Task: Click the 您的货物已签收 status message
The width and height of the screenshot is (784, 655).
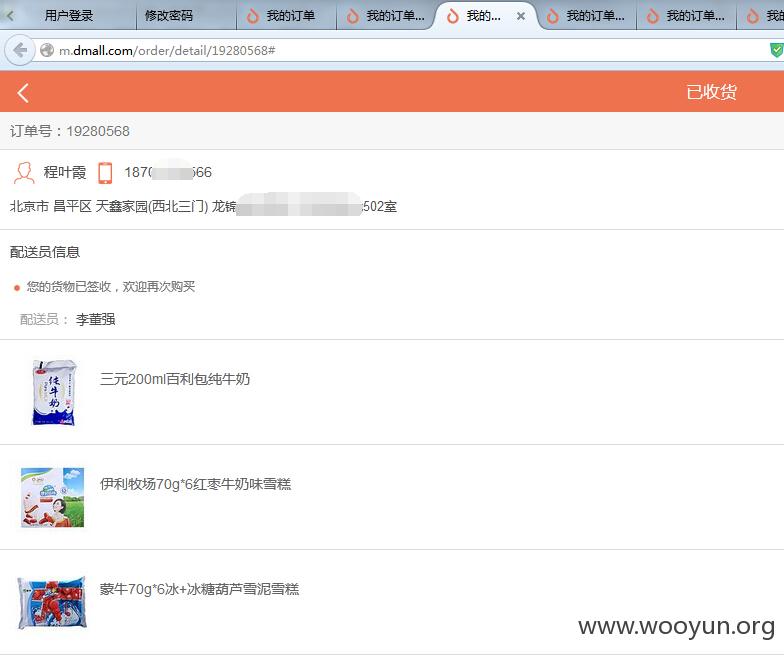Action: click(110, 286)
